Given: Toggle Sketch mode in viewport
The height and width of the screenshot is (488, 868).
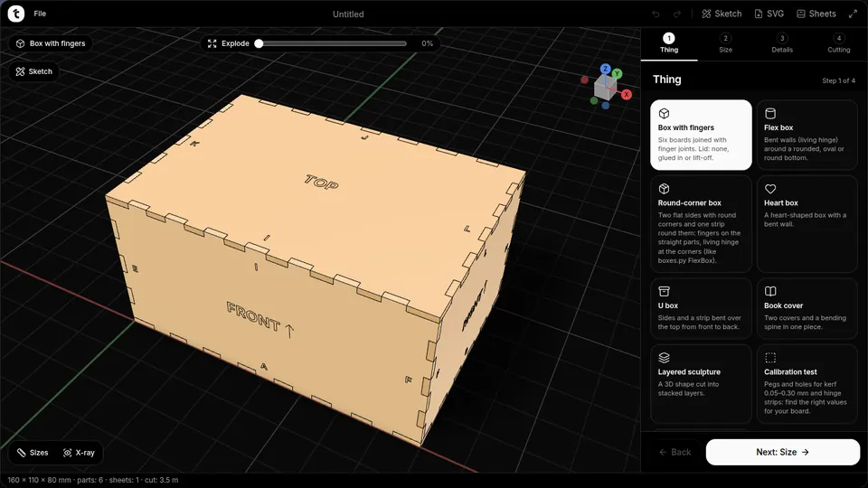Looking at the screenshot, I should click(33, 71).
